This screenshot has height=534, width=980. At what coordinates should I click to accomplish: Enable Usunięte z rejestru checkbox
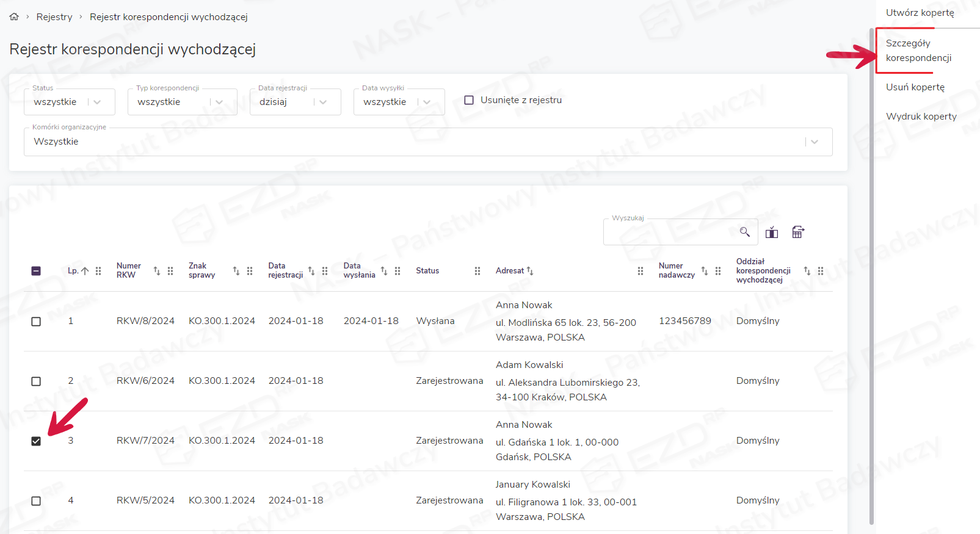[x=469, y=100]
